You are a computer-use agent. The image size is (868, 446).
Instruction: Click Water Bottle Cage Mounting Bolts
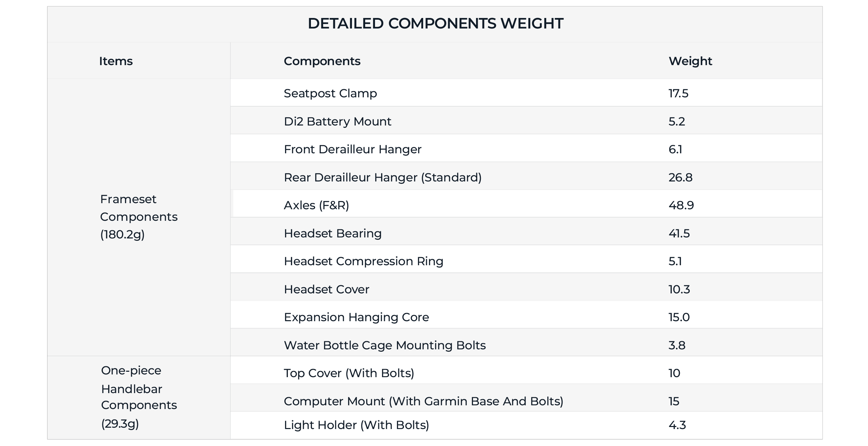point(384,345)
